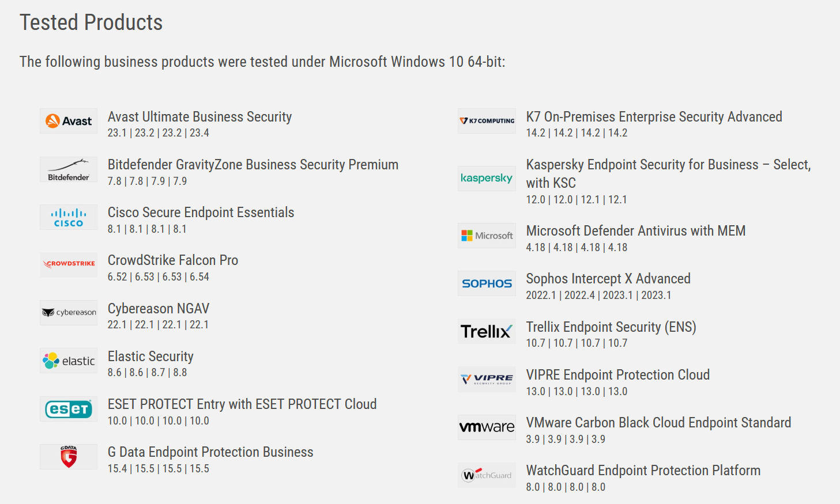The height and width of the screenshot is (504, 840).
Task: Click the G Data shield logo
Action: (69, 457)
